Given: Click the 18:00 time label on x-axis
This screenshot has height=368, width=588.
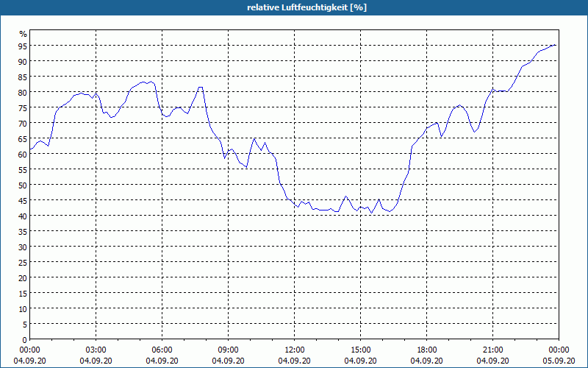Looking at the screenshot, I should [x=427, y=350].
